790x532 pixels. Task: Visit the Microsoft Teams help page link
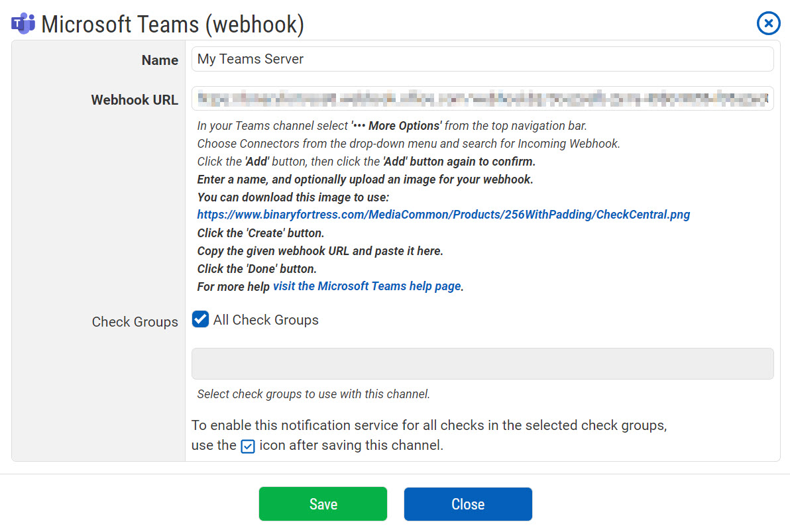[x=367, y=286]
